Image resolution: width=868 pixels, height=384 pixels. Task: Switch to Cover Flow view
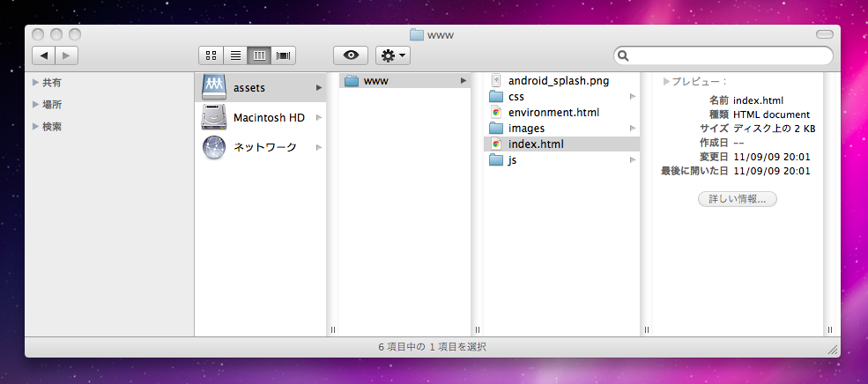point(284,55)
